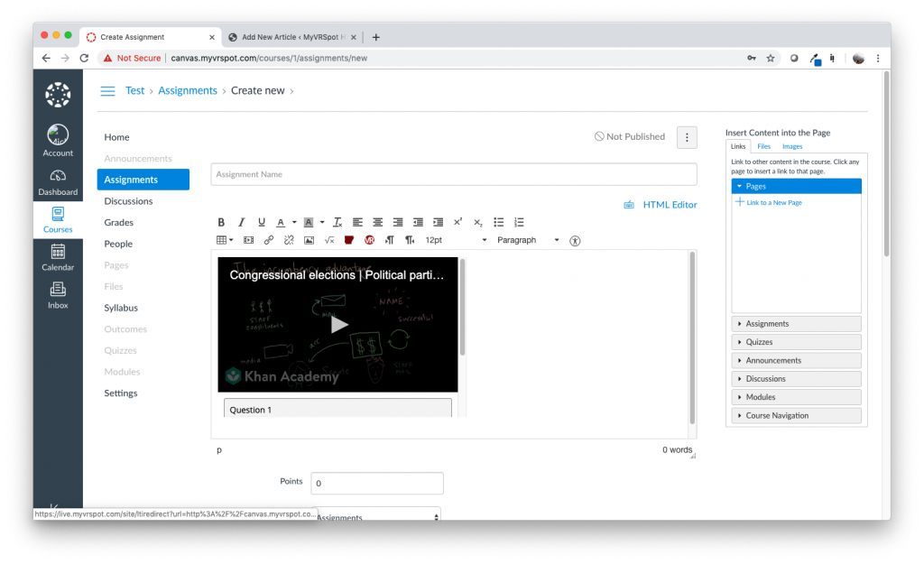Apply underline formatting
The height and width of the screenshot is (564, 924).
coord(262,222)
